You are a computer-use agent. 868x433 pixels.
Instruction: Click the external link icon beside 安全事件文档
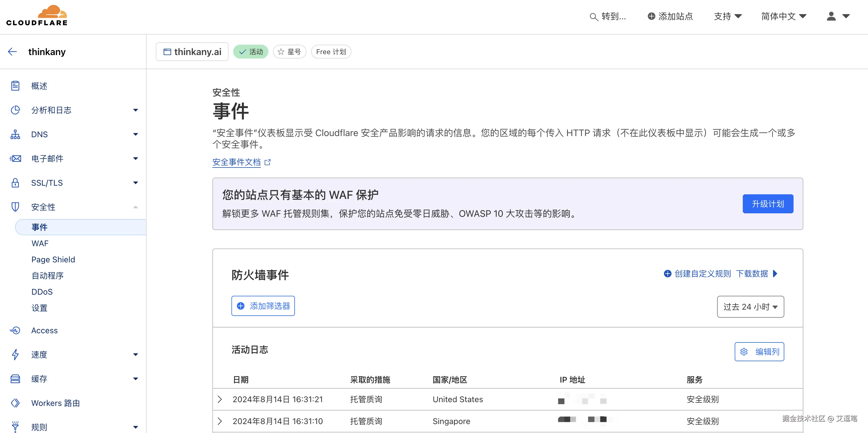(x=267, y=162)
